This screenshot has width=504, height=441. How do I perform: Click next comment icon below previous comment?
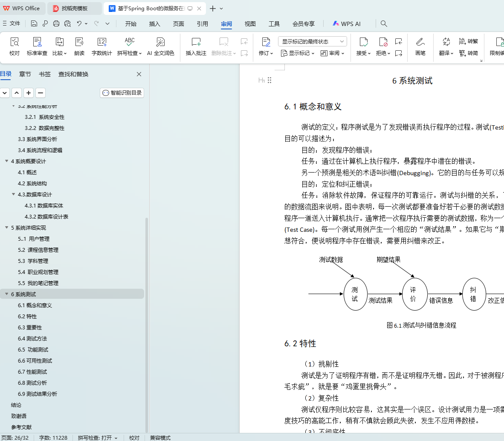point(244,53)
